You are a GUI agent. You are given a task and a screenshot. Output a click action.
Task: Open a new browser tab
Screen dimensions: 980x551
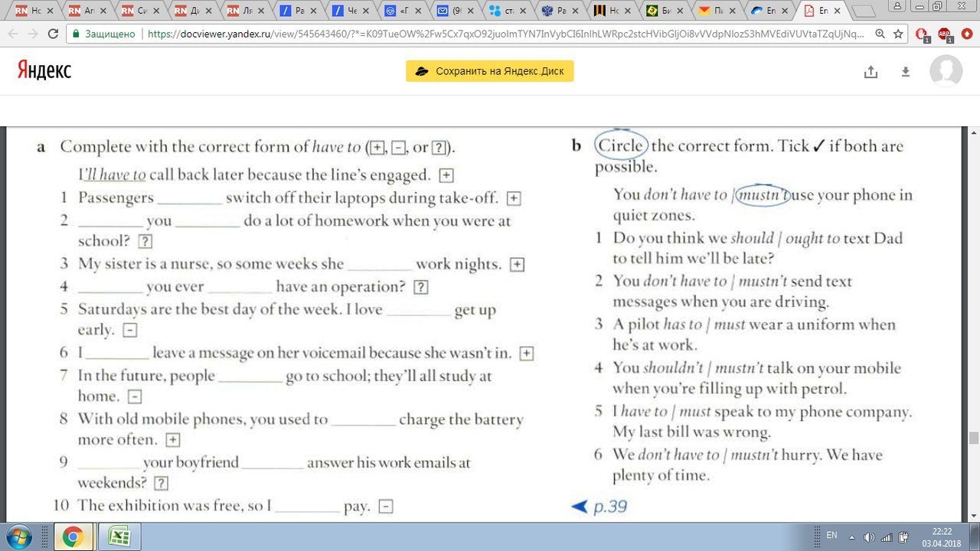pos(864,11)
